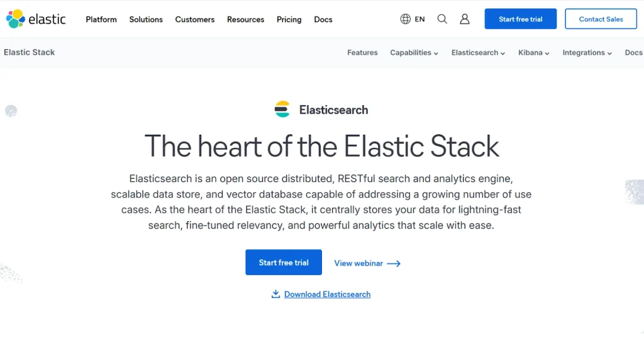Expand the Elasticsearch submenu dropdown
The height and width of the screenshot is (340, 644).
(478, 53)
